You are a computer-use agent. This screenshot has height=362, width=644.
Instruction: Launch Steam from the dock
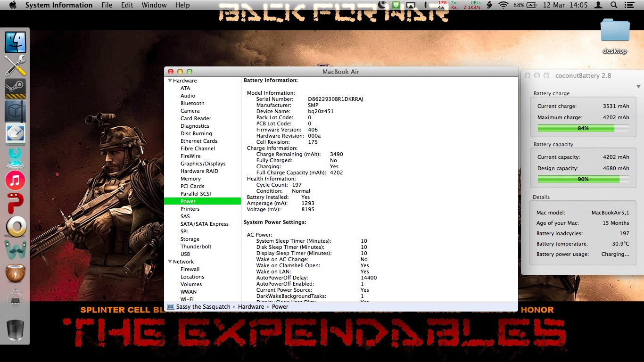point(15,89)
